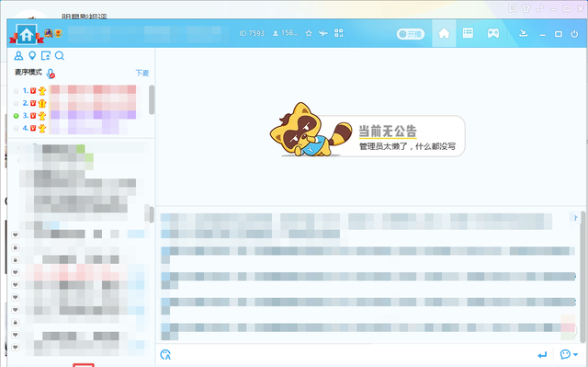Click the 下麦 link to leave the mic
The image size is (588, 367).
pyautogui.click(x=142, y=73)
